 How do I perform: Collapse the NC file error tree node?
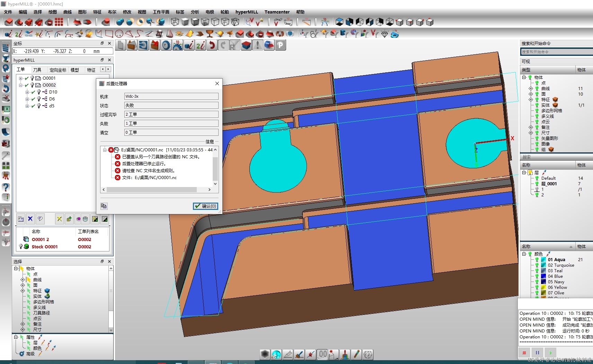(x=105, y=150)
